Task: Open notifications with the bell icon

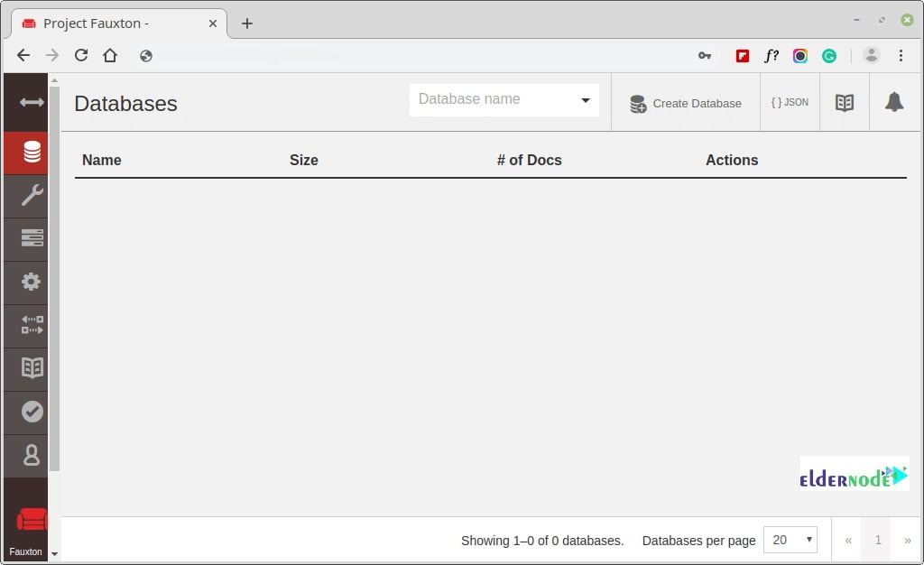Action: tap(893, 102)
